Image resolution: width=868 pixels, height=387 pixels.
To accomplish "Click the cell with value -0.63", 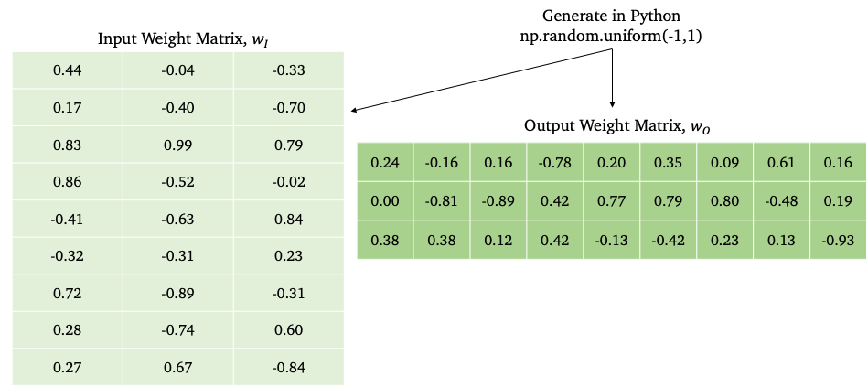I will point(178,220).
